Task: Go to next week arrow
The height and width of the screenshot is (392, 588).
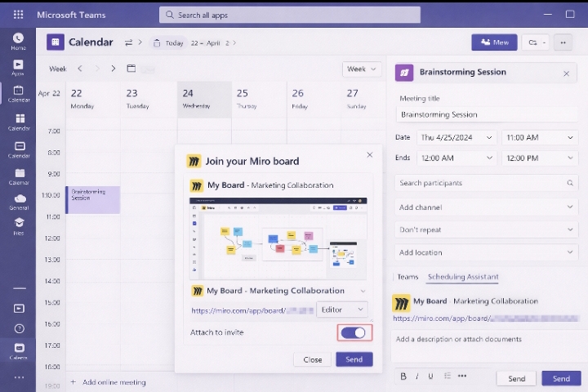Action: pyautogui.click(x=113, y=69)
